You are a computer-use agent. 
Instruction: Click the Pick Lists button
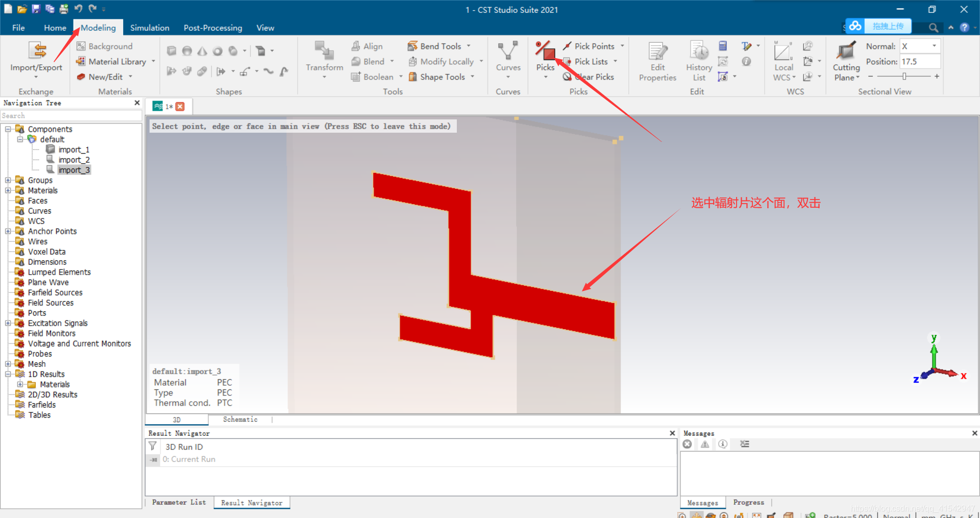pyautogui.click(x=585, y=61)
